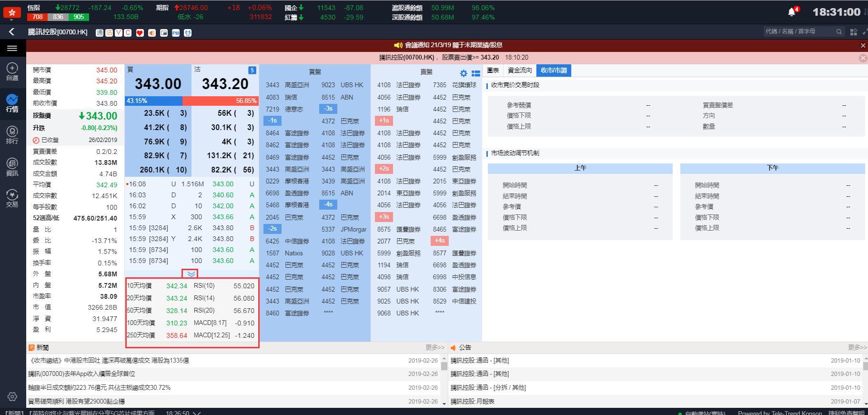Image resolution: width=868 pixels, height=415 pixels.
Task: Toggle fullscreen with the expand arrows icon
Action: pos(865,32)
